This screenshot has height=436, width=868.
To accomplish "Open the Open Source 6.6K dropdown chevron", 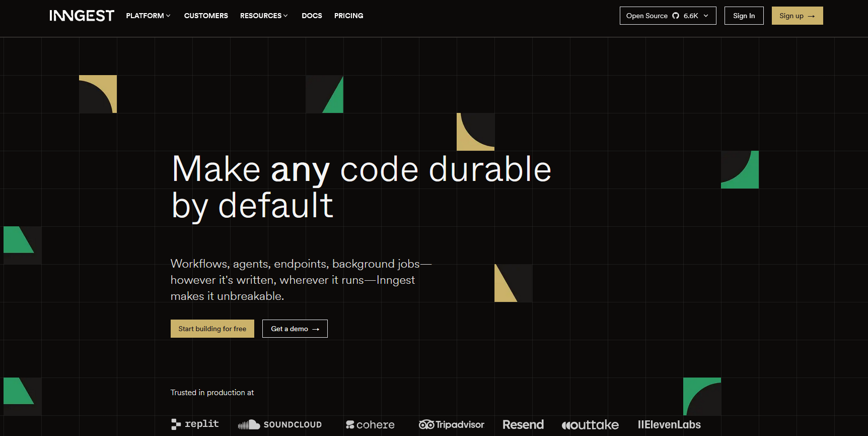I will point(706,16).
